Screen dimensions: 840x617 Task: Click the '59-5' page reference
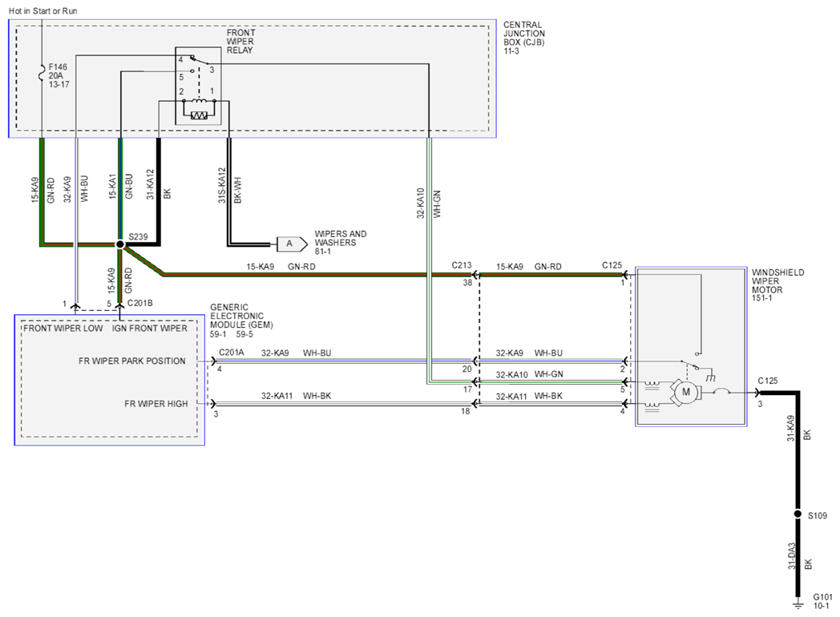click(244, 334)
